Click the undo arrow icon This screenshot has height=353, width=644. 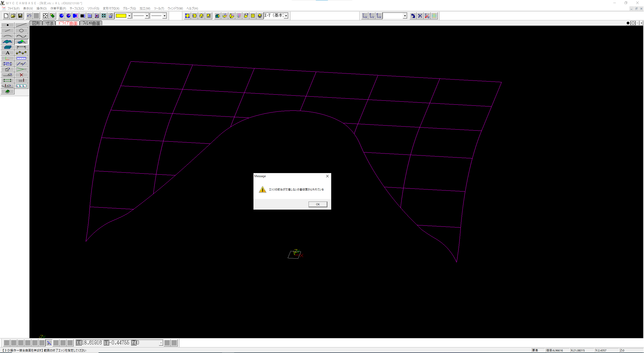point(29,16)
